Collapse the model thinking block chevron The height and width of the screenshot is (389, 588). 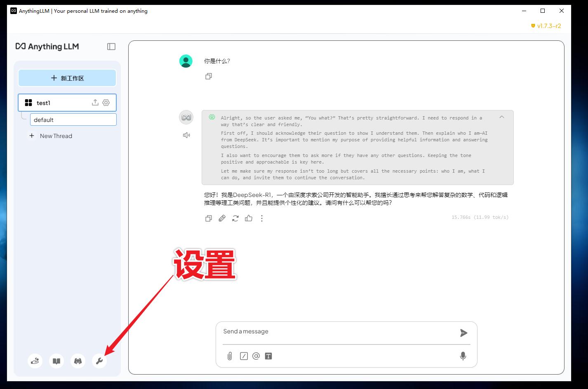pyautogui.click(x=502, y=117)
